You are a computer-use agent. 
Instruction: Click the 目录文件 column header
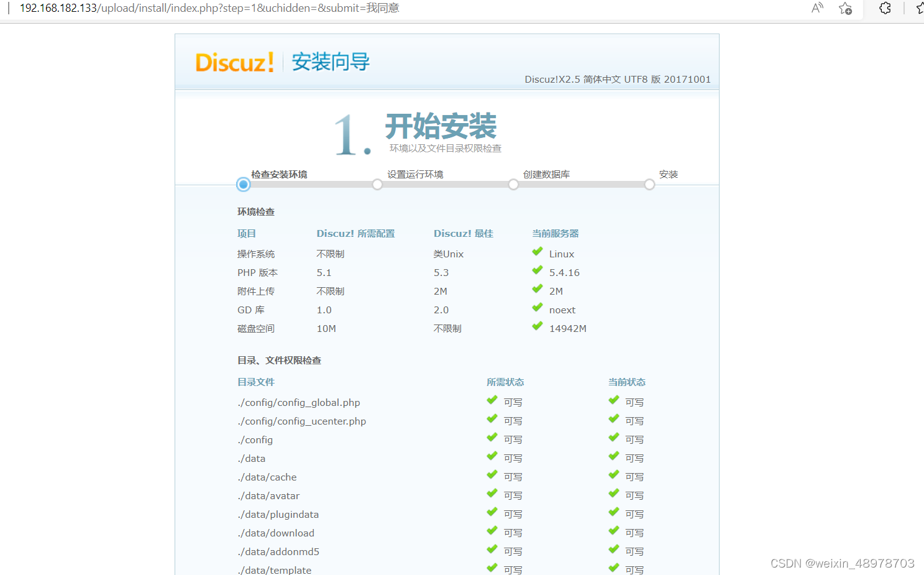point(256,382)
